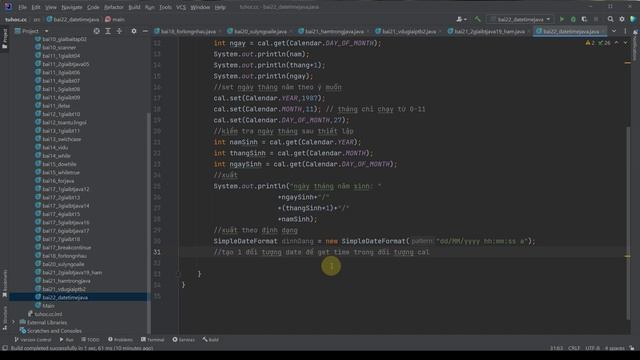Open the Version Control tool window
This screenshot has width=640, height=360.
pos(33,340)
